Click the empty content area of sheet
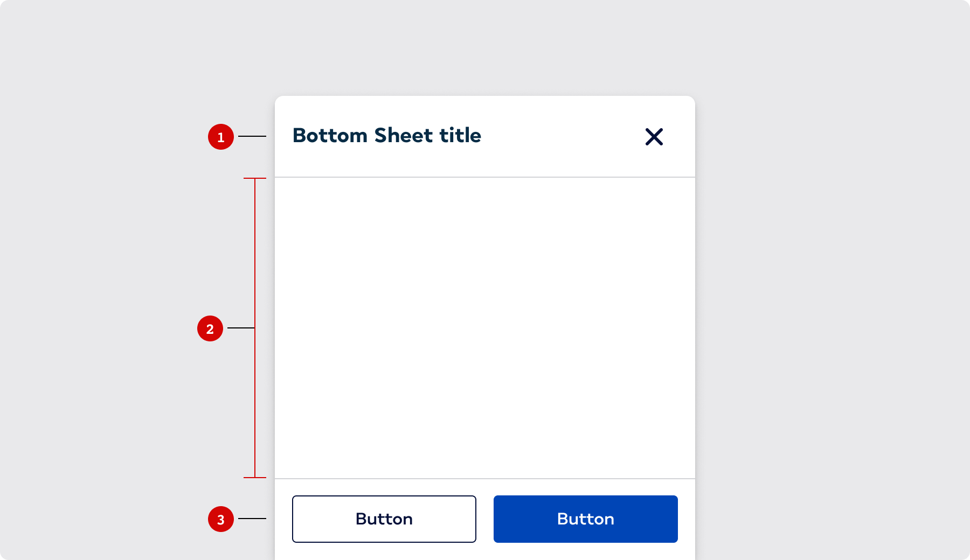Screen dimensions: 970x560 coord(485,327)
